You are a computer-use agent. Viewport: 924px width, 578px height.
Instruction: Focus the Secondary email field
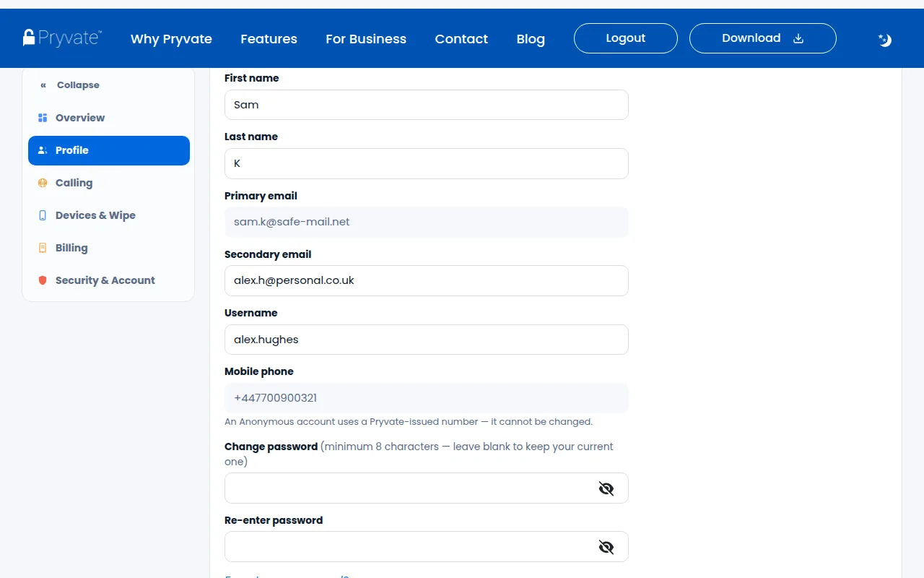(x=427, y=280)
